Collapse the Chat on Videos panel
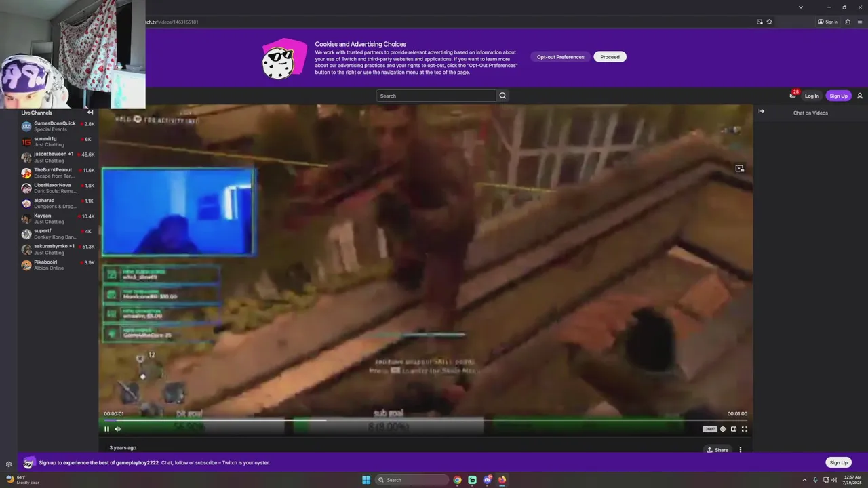Image resolution: width=868 pixels, height=488 pixels. click(x=761, y=112)
